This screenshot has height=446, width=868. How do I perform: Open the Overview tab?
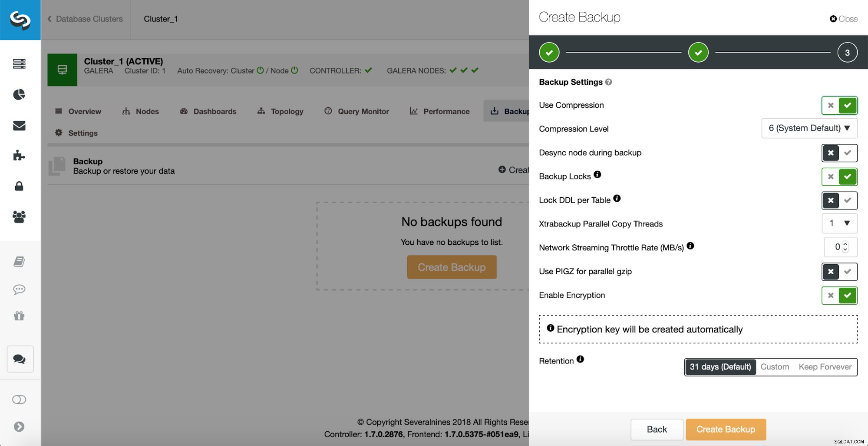coord(78,111)
